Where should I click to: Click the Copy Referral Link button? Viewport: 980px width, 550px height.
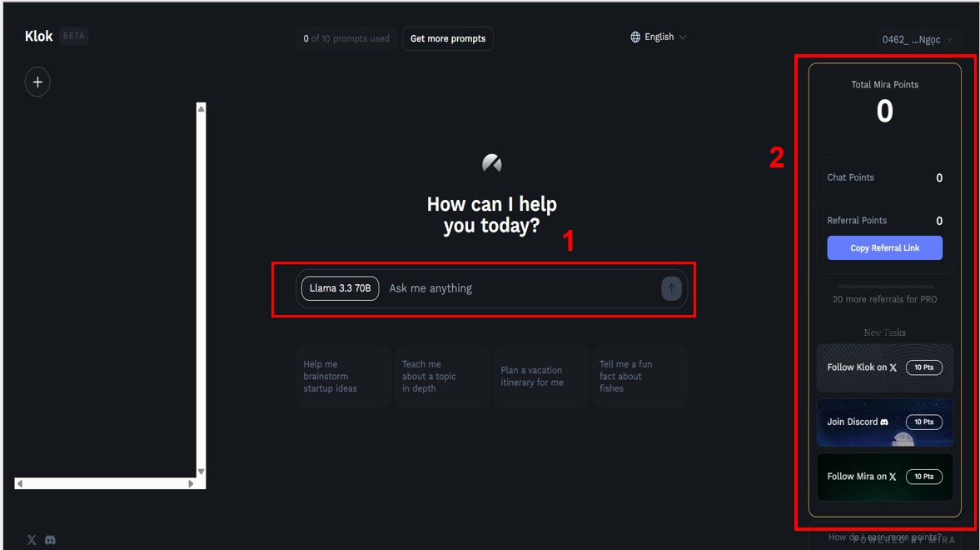[884, 247]
